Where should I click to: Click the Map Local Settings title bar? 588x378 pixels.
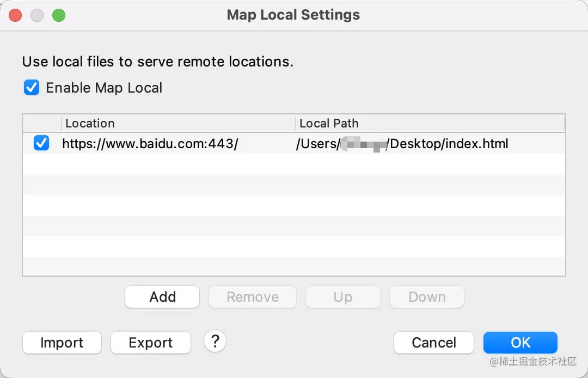pyautogui.click(x=293, y=15)
